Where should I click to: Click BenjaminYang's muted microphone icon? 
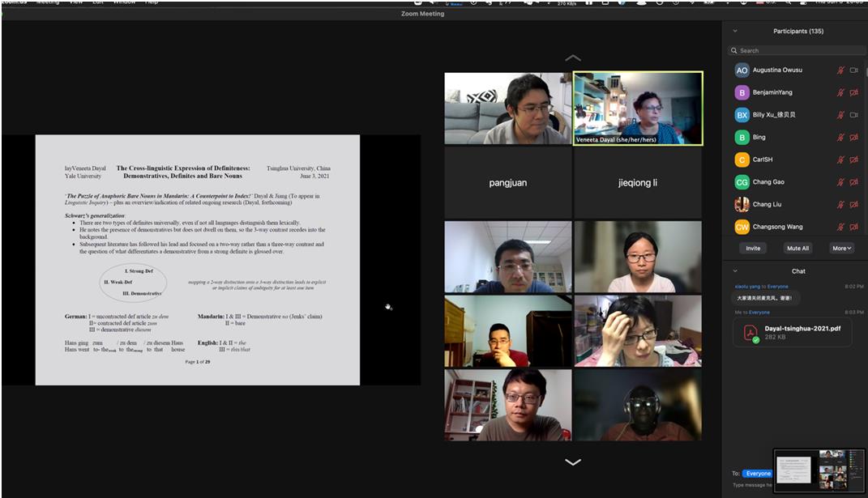pos(840,92)
